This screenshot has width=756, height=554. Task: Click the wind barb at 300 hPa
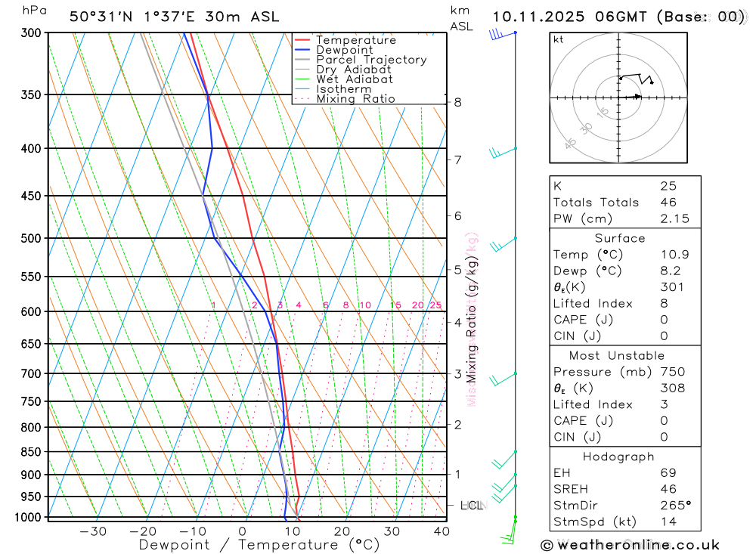coord(503,34)
